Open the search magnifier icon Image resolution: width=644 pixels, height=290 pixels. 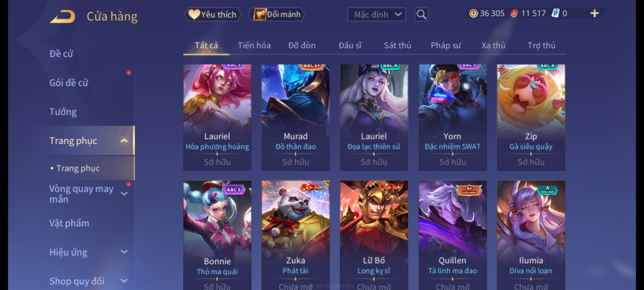pos(421,15)
